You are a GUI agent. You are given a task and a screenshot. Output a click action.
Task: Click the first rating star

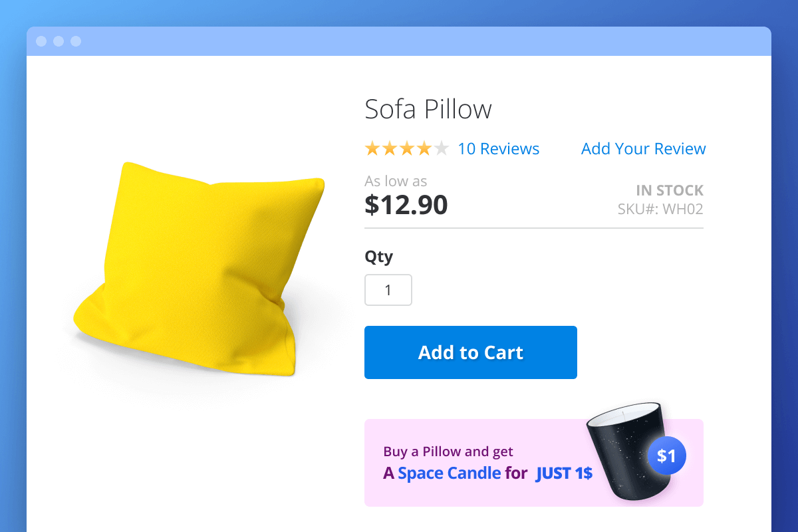coord(372,149)
